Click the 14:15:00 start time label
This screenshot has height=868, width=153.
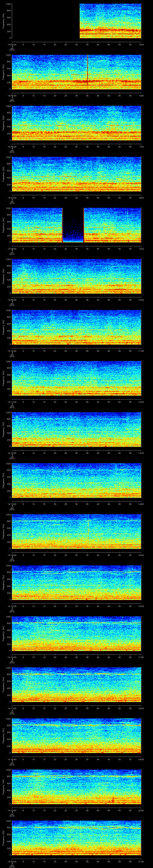(12, 606)
